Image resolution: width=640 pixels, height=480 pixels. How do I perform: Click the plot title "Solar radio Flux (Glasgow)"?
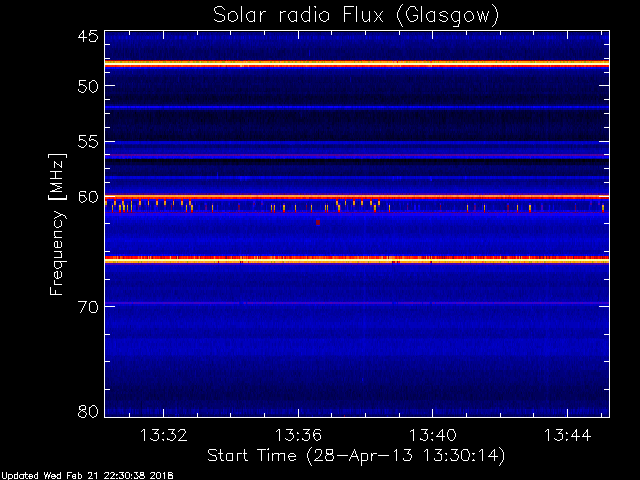[356, 16]
